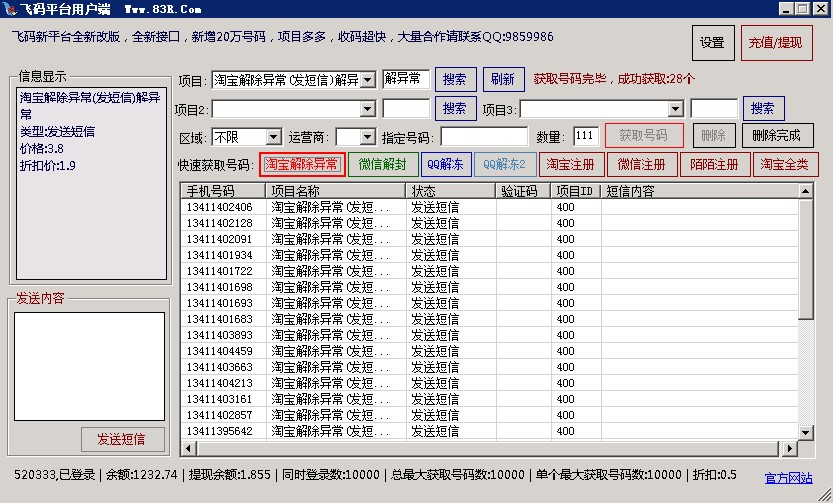This screenshot has width=833, height=503.
Task: Click the 验证码 column header
Action: coord(523,191)
